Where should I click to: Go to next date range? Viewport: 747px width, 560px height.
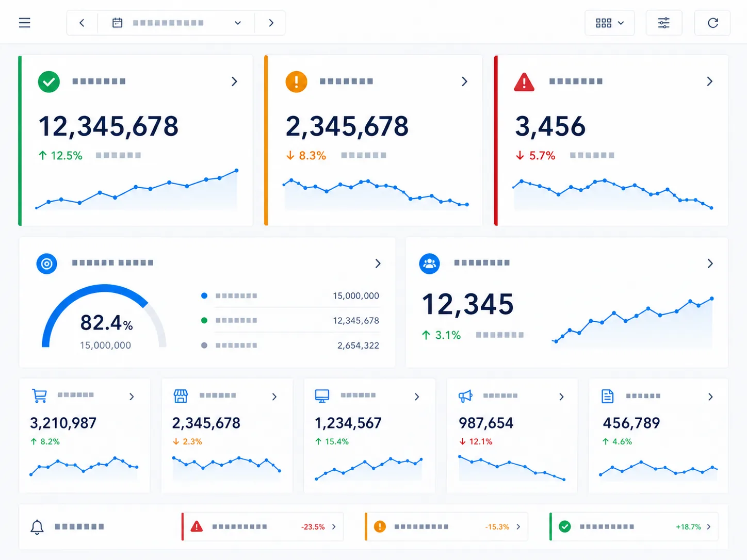tap(271, 23)
